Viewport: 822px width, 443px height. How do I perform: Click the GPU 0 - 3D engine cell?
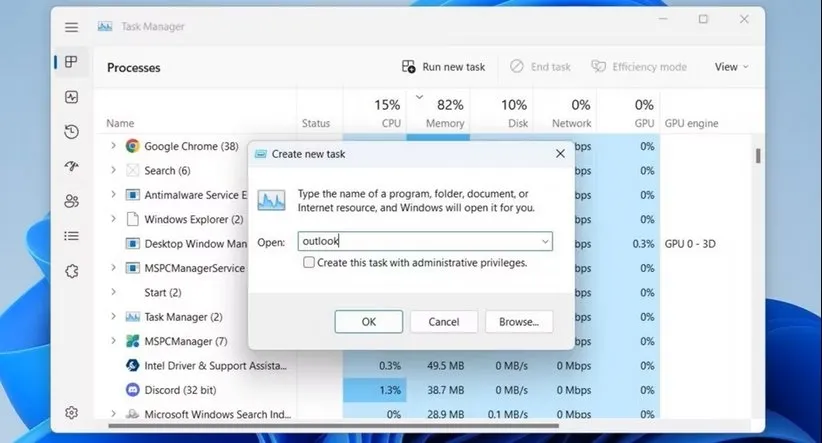(690, 244)
